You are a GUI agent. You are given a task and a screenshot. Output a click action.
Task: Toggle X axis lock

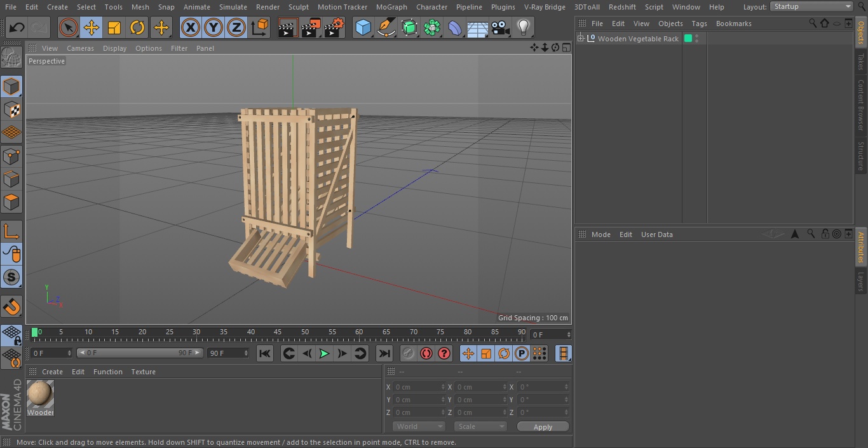tap(190, 28)
